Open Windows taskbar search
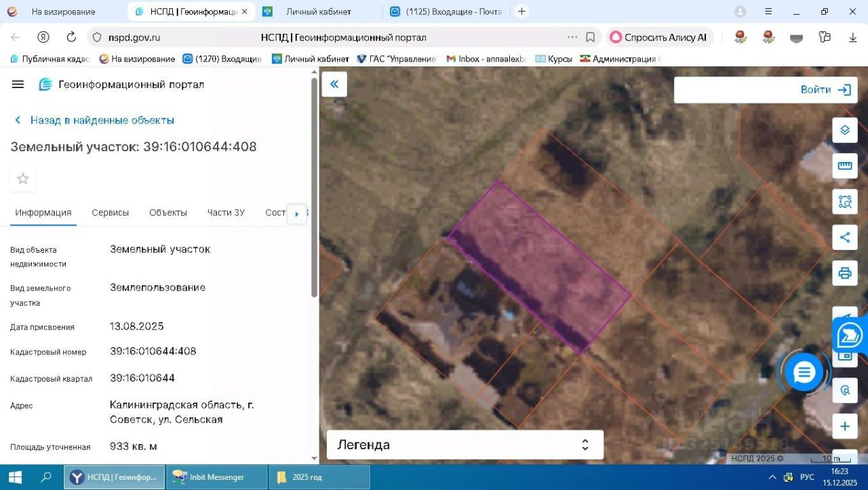868x490 pixels. pos(46,477)
